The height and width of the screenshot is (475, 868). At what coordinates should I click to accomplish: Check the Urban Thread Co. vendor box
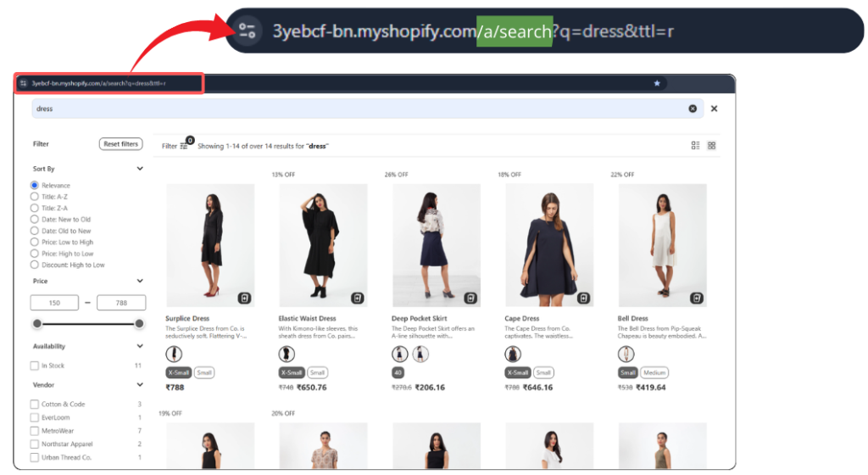pyautogui.click(x=34, y=457)
